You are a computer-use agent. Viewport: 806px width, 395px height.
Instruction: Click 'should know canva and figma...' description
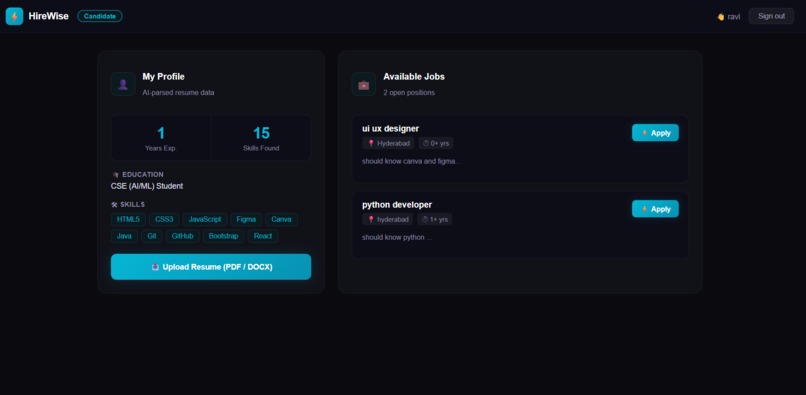(x=411, y=161)
